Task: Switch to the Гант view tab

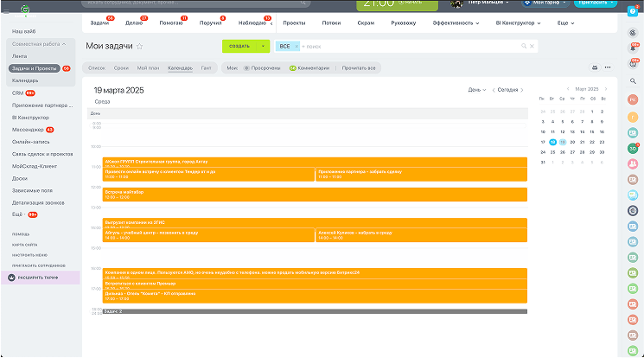Action: 207,68
